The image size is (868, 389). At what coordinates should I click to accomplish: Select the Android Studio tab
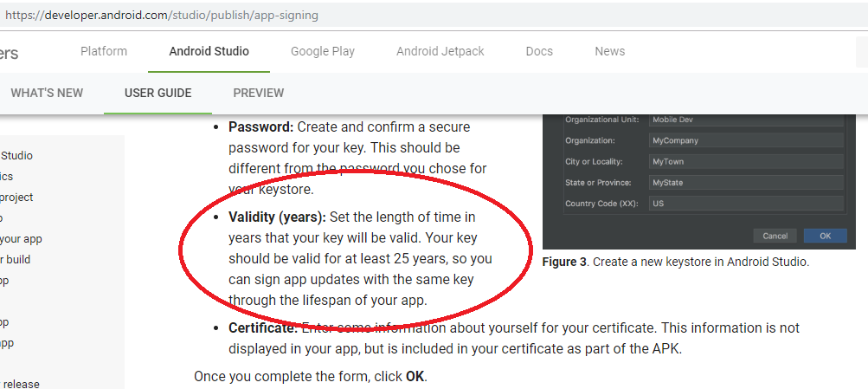[209, 51]
